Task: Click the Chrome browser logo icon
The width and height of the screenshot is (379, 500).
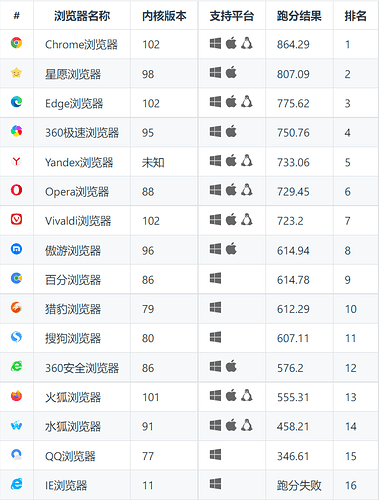Action: pyautogui.click(x=16, y=43)
